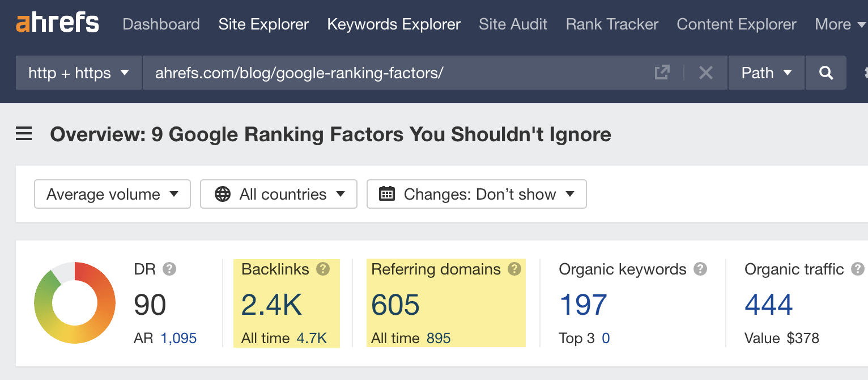Switch to Site Audit
The image size is (868, 380).
[x=512, y=24]
